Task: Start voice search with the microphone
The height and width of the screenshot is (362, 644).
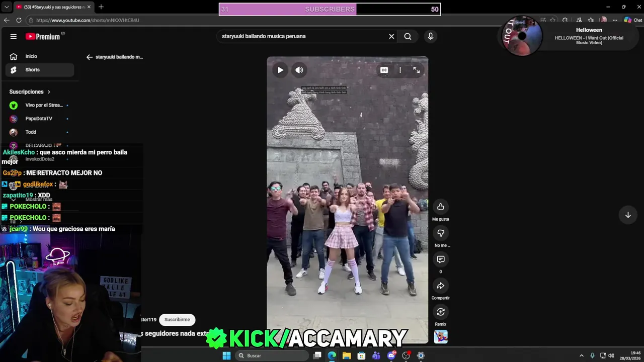Action: [x=430, y=36]
